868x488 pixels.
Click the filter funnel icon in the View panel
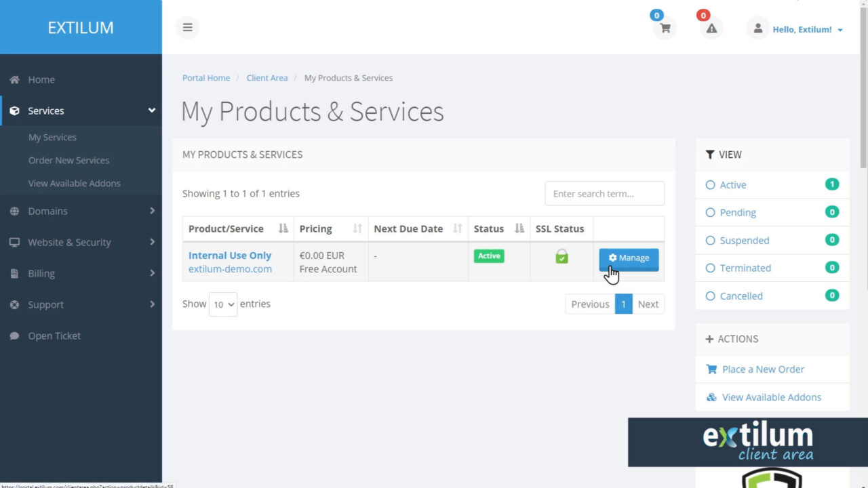[710, 155]
